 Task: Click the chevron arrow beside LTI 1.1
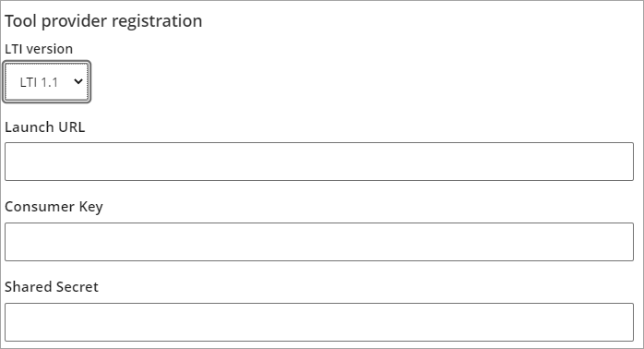(x=78, y=82)
